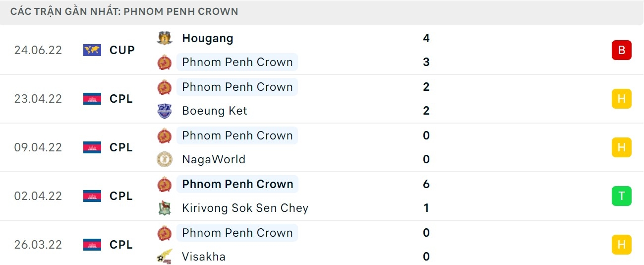
Task: Open the Hougang team link
Action: point(207,38)
